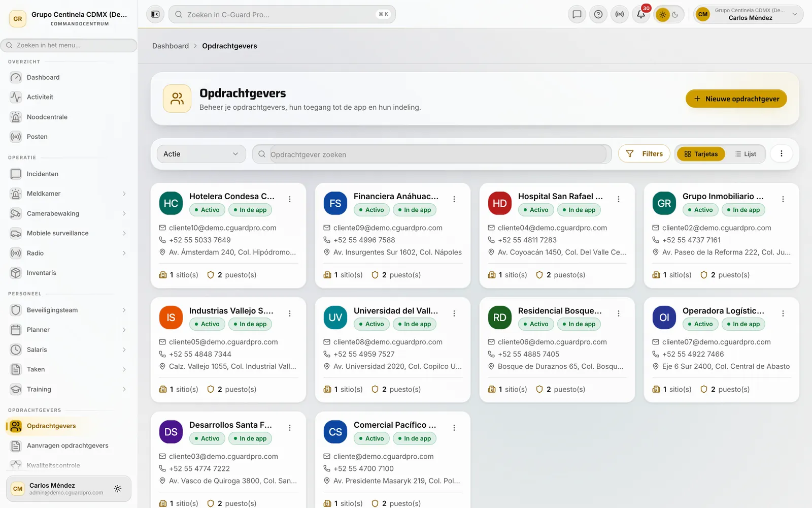Open the radio broadcast icon in top bar
Viewport: 812px width, 508px height.
pyautogui.click(x=620, y=14)
